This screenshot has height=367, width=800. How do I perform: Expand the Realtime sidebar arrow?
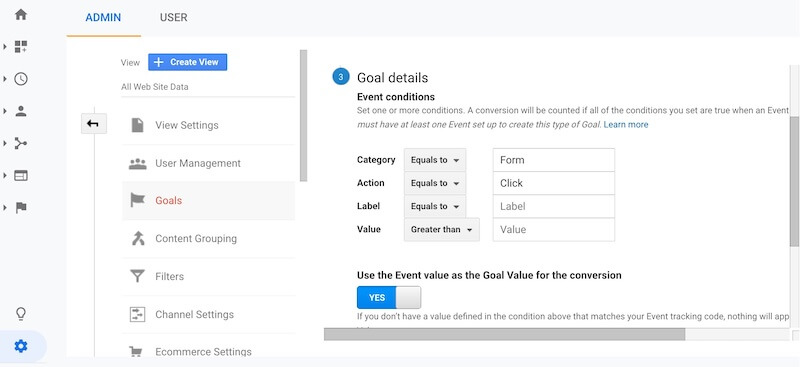click(x=5, y=79)
